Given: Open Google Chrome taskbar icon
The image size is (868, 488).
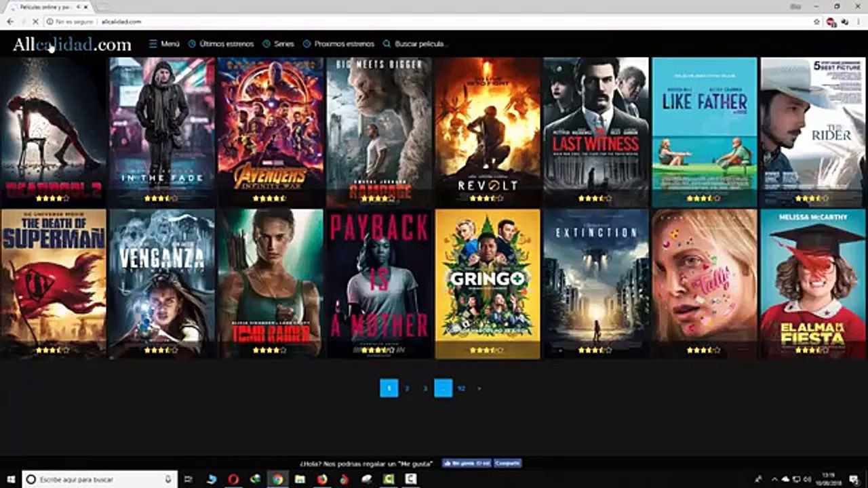Looking at the screenshot, I should click(277, 479).
